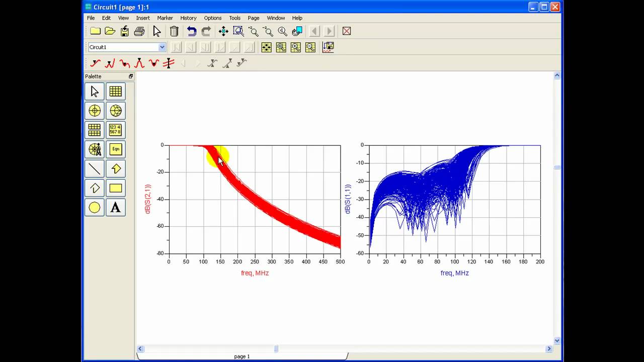Click the view all arrows icon
Viewport: 644px width, 362px height.
(x=223, y=31)
